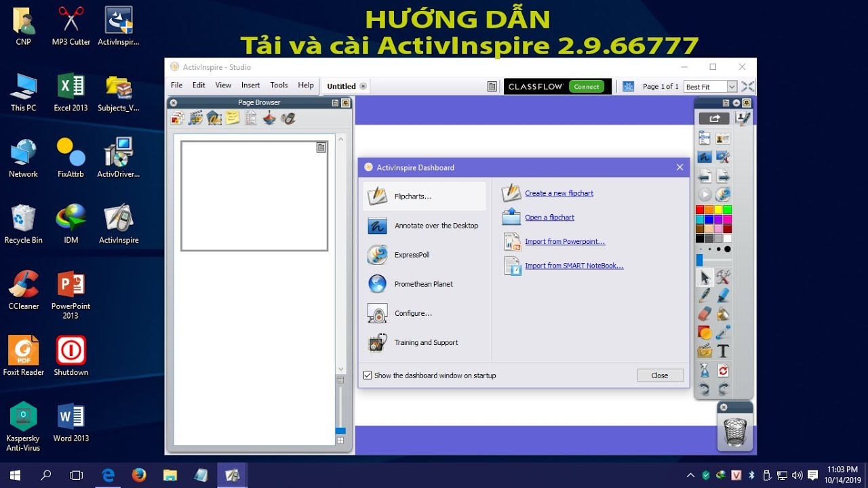This screenshot has height=488, width=868.
Task: Toggle Page Browser pin button
Action: coord(346,103)
